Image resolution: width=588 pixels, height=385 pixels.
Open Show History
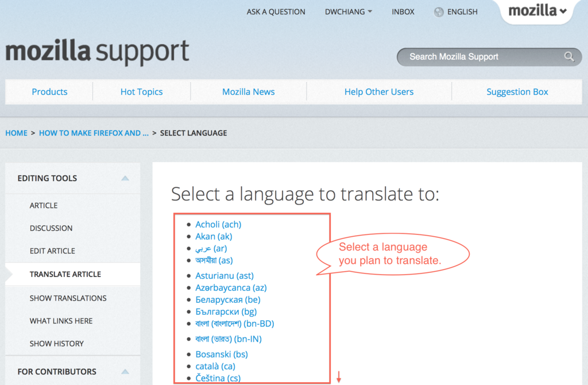(57, 344)
